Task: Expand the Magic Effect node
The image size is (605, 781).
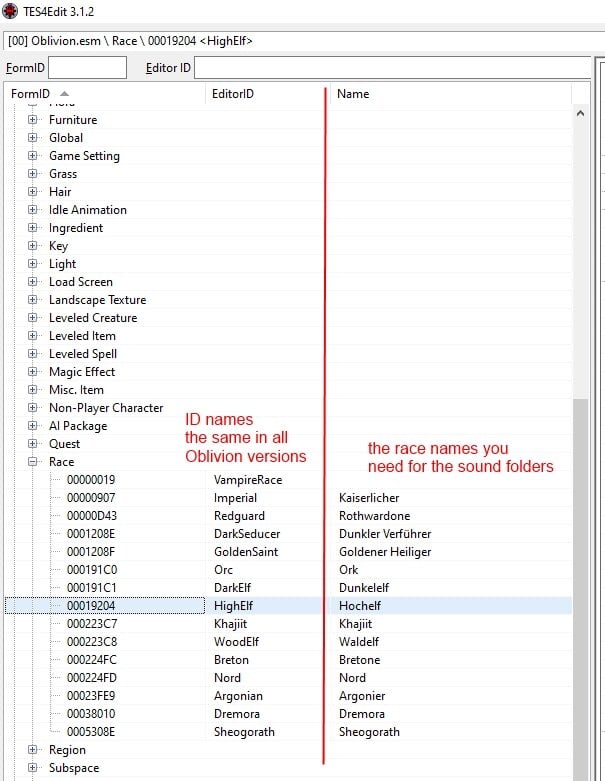Action: coord(32,372)
